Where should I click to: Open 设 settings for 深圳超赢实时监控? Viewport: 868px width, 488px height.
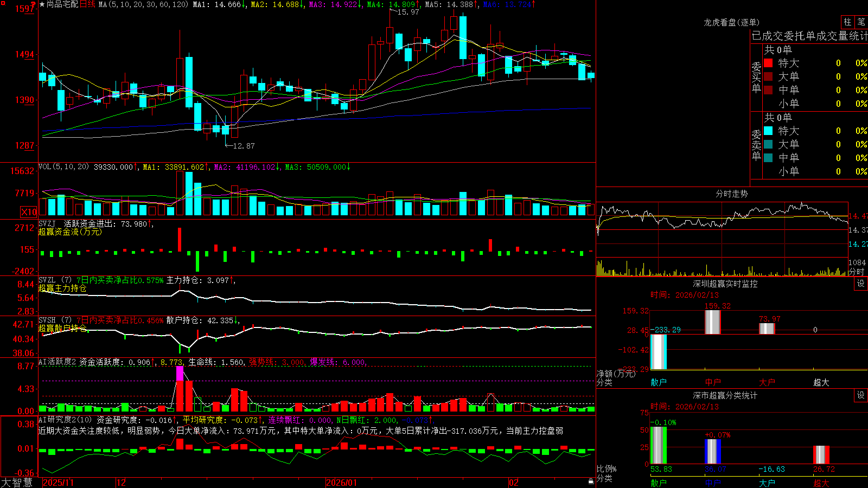(x=861, y=284)
